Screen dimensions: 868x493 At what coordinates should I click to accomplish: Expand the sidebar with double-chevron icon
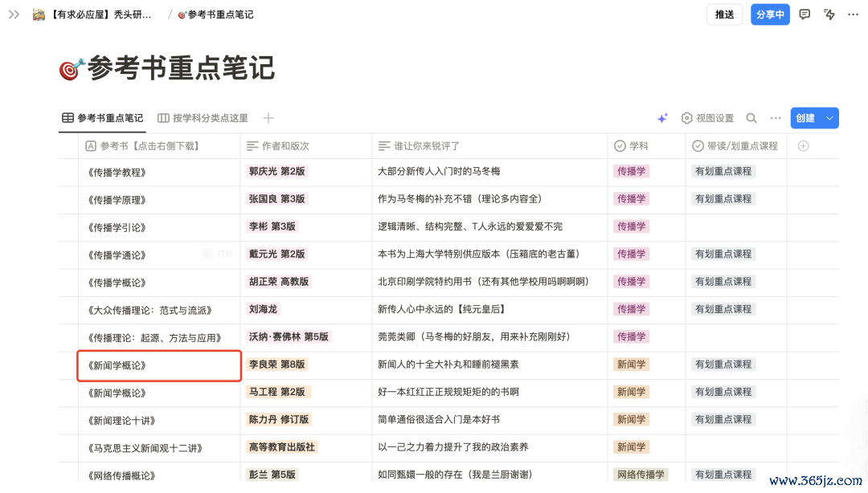point(14,14)
